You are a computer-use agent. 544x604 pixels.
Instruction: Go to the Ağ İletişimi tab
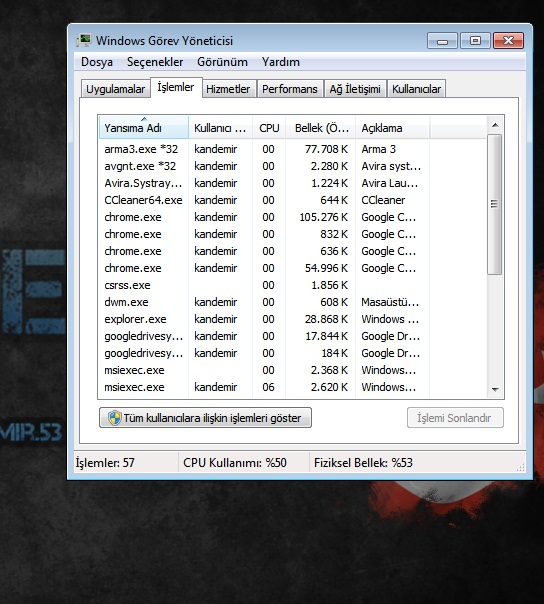tap(355, 89)
